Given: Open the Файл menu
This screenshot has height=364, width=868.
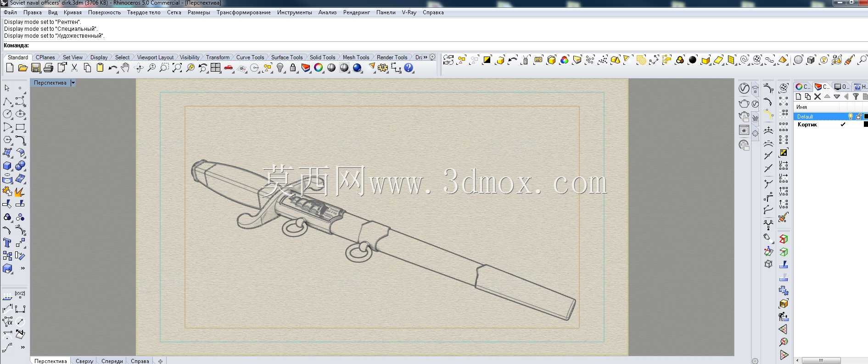Looking at the screenshot, I should point(11,12).
